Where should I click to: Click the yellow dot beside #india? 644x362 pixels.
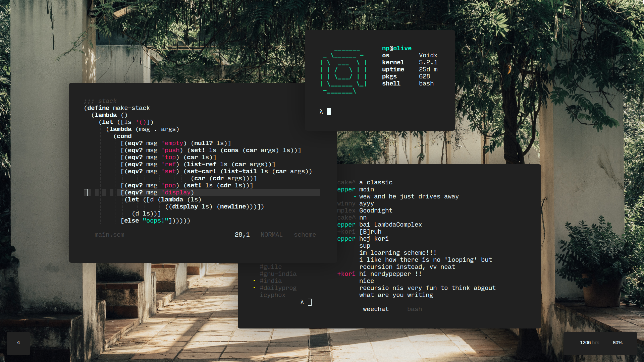(x=254, y=281)
